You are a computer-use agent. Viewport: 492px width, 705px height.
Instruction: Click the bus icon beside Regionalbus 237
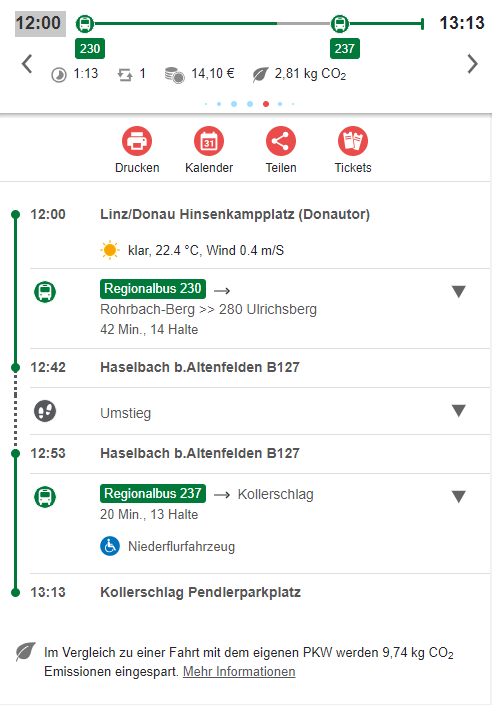[x=45, y=497]
